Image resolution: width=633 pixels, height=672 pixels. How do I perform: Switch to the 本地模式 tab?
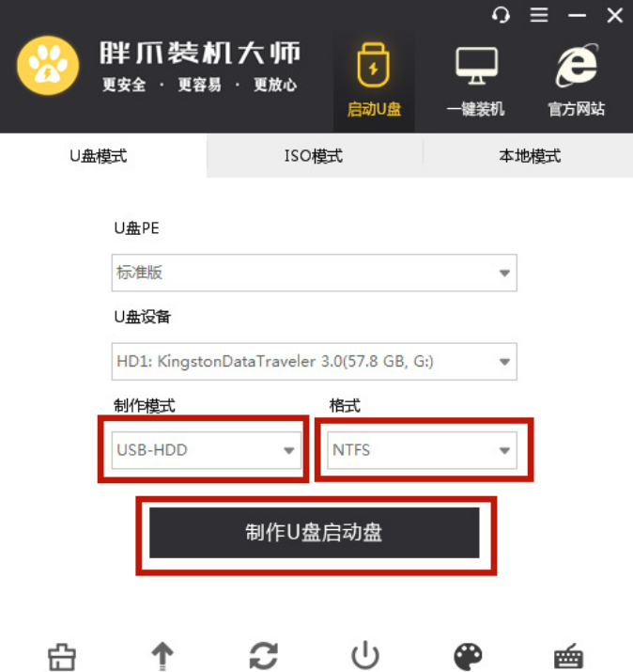(x=528, y=156)
